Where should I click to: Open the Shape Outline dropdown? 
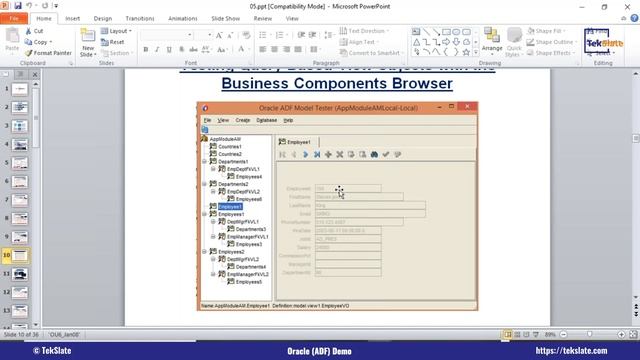[552, 42]
